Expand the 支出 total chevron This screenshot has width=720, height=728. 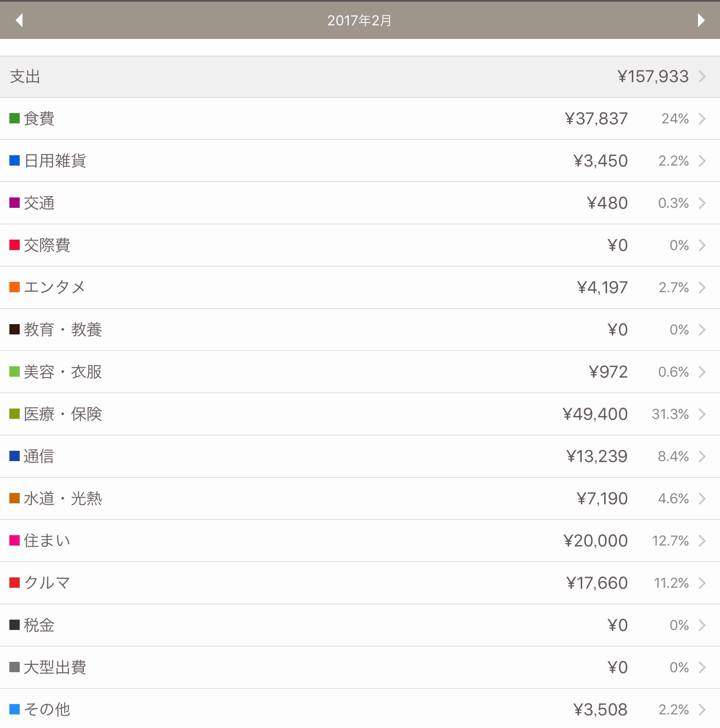pyautogui.click(x=702, y=76)
